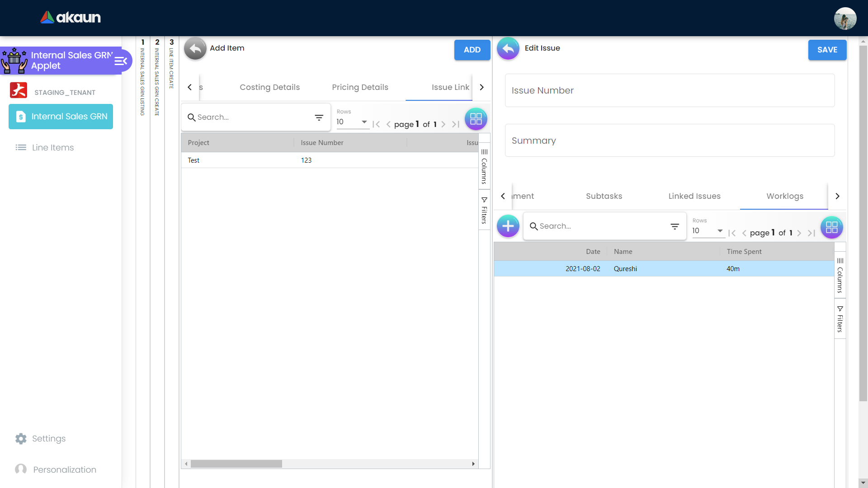Open grid view icon in Worklogs table
Image resolution: width=868 pixels, height=488 pixels.
[831, 227]
